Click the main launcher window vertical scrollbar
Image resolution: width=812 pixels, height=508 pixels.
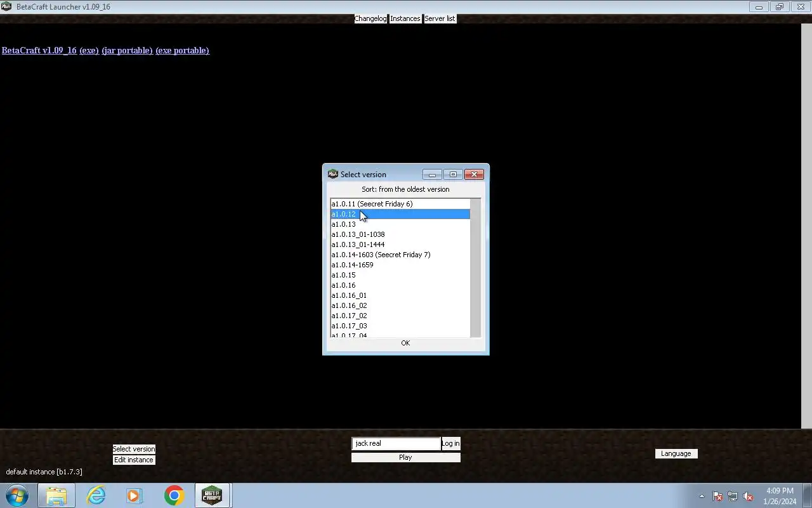807,225
